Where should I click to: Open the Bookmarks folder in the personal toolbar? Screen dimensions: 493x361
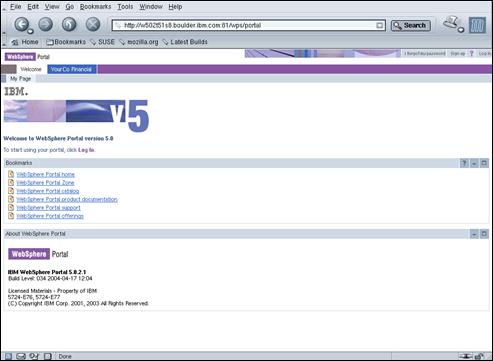tap(66, 42)
